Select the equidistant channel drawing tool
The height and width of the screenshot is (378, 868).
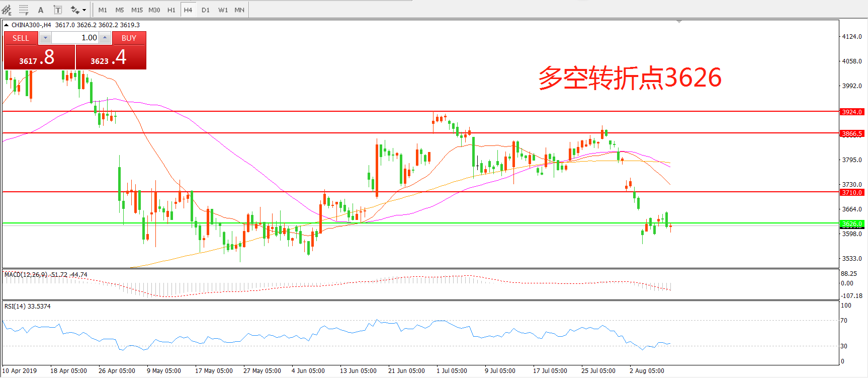7,10
